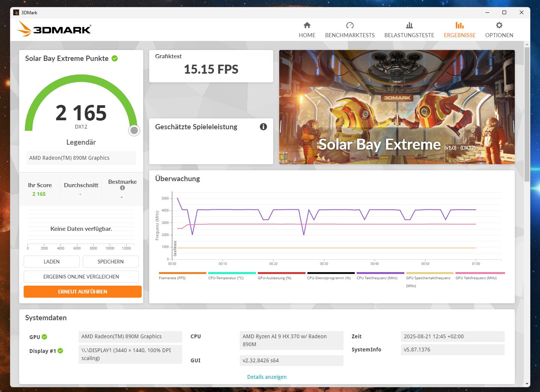Viewport: 540px width, 392px height.
Task: Click the Zeit value 2025-08-21 12:45
Action: (453, 337)
